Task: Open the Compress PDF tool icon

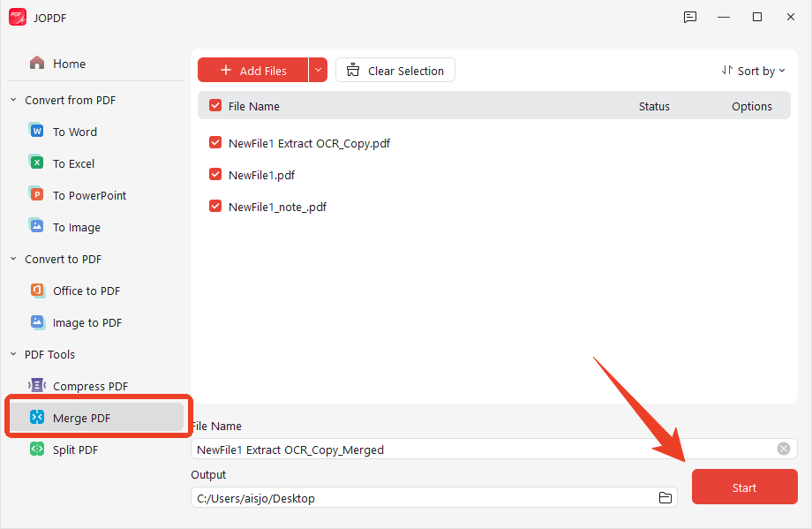Action: point(37,385)
